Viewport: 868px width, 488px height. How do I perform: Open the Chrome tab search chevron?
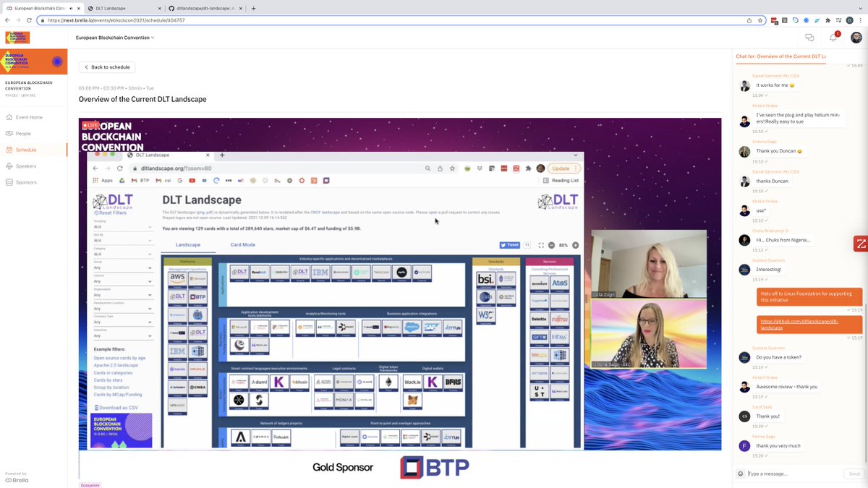point(859,8)
